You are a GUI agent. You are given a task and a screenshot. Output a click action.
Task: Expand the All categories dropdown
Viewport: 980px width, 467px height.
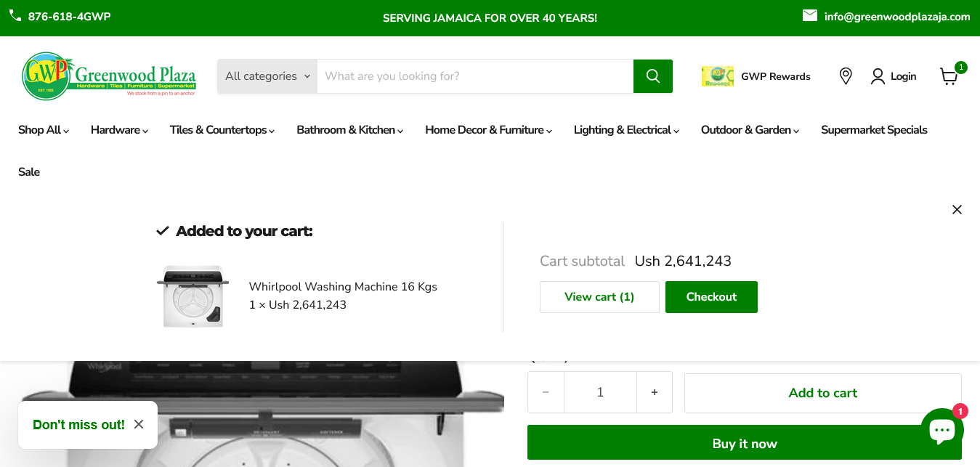(x=267, y=76)
